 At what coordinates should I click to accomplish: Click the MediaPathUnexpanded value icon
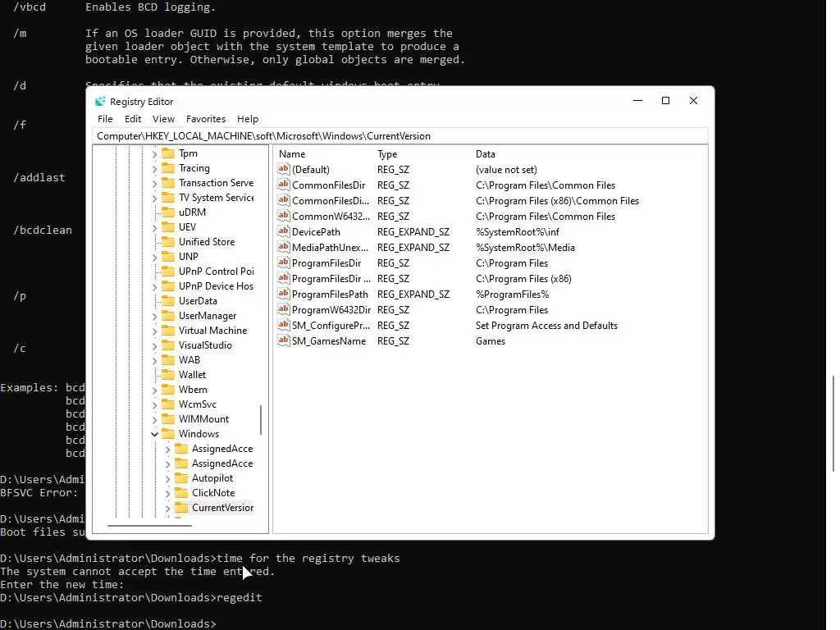pyautogui.click(x=283, y=247)
